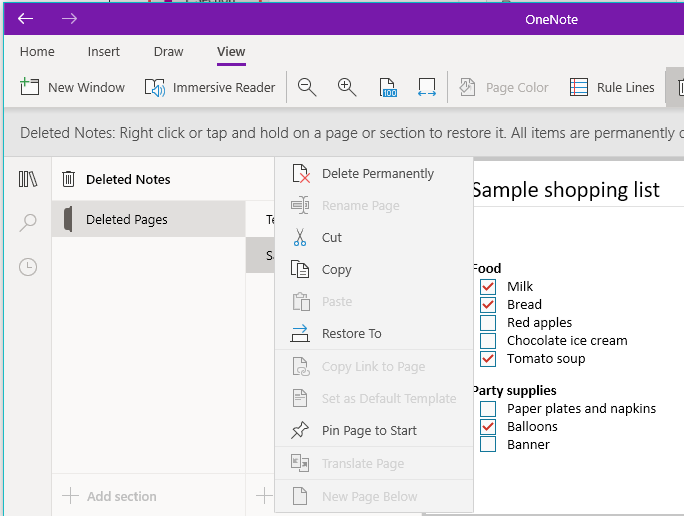This screenshot has width=685, height=516.
Task: Click the Restore To arrow icon
Action: pos(300,333)
